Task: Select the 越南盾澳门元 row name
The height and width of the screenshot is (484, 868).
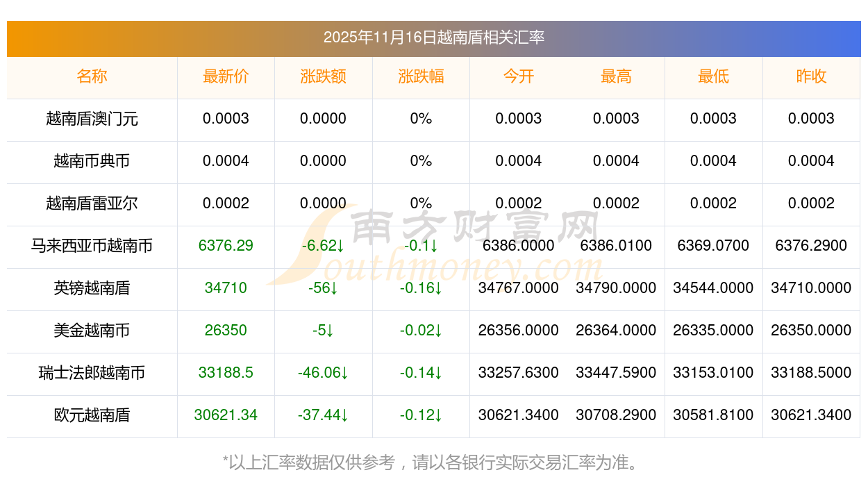Action: [92, 119]
